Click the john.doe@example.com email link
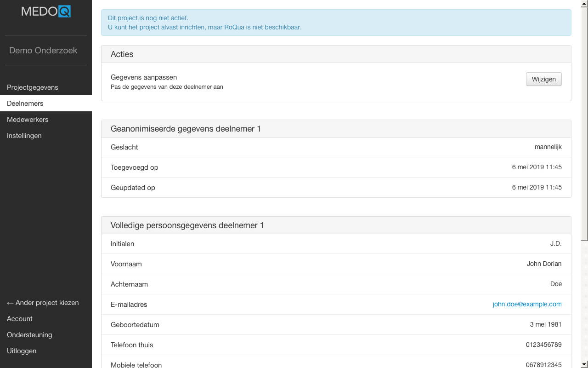Screen dimensions: 588x368 [527, 304]
